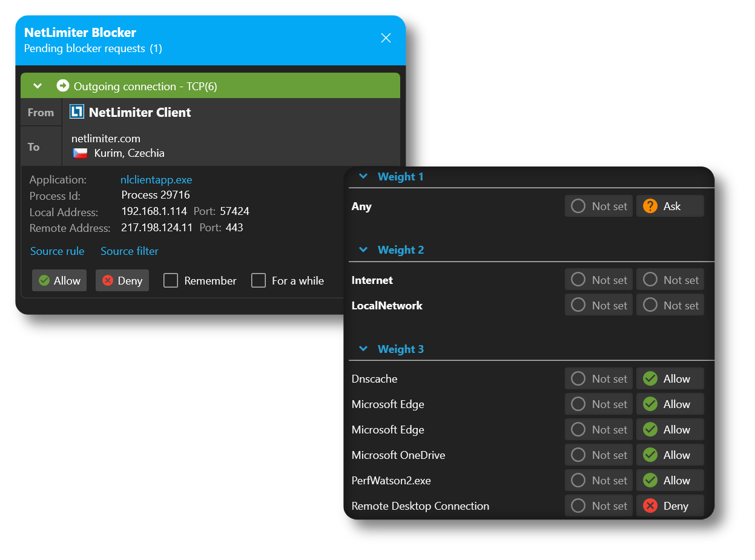Click local address 192.168.1.114
The image size is (755, 560).
click(x=154, y=212)
